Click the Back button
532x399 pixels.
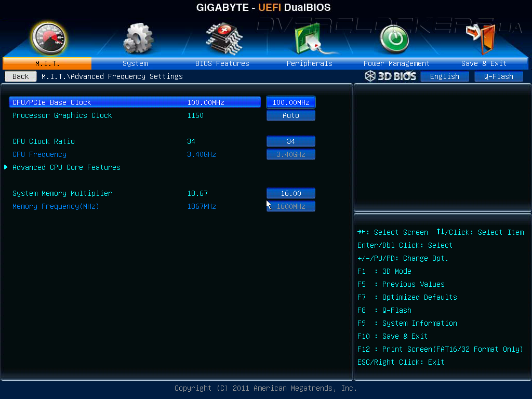(x=21, y=76)
